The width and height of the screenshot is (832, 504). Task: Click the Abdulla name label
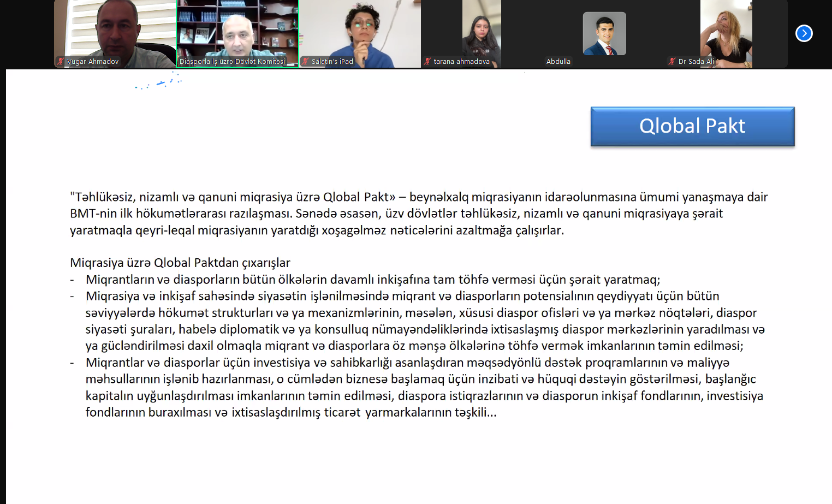pos(558,62)
